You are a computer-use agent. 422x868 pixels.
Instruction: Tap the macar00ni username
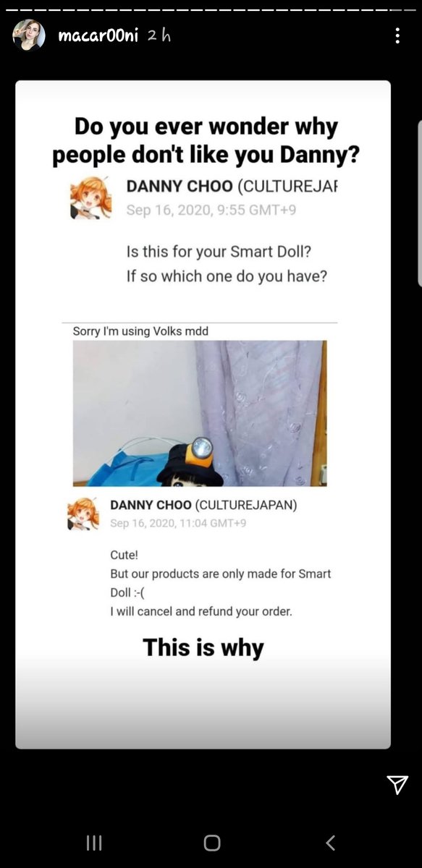[x=98, y=35]
